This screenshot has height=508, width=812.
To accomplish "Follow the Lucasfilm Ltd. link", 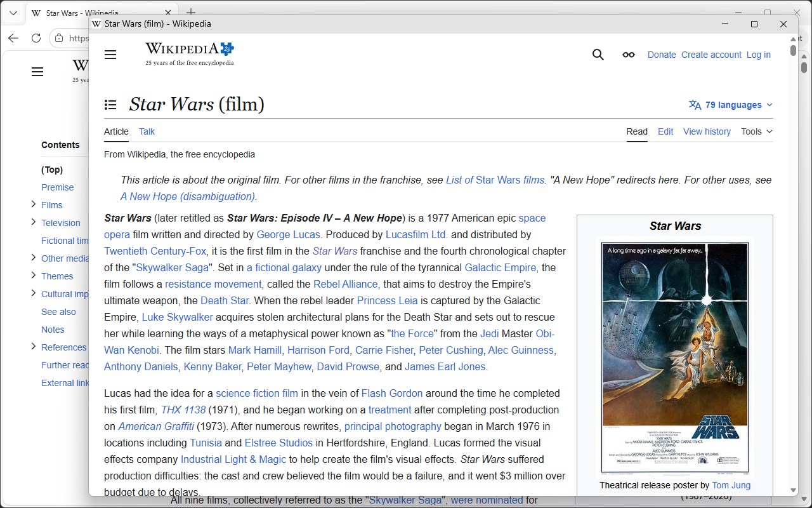I will point(417,234).
